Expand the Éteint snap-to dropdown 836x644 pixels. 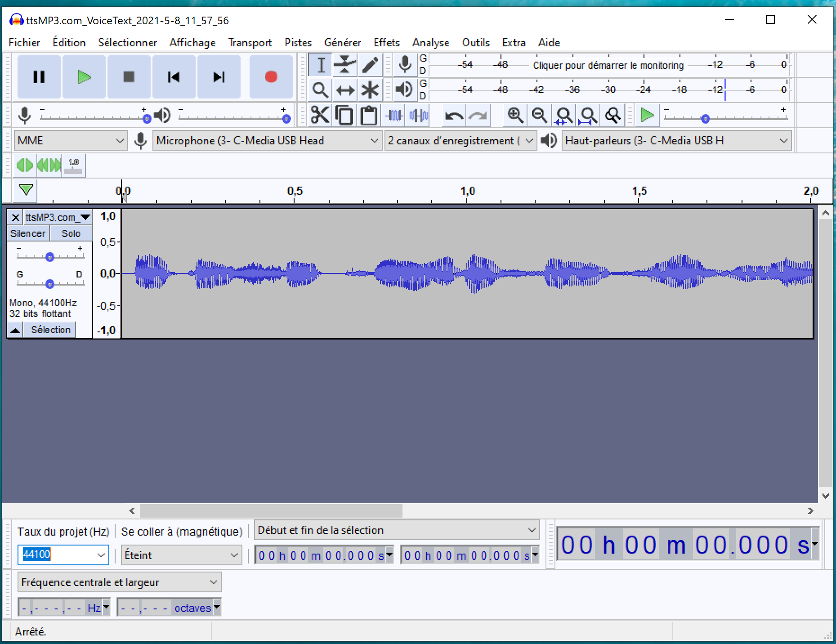tap(181, 555)
